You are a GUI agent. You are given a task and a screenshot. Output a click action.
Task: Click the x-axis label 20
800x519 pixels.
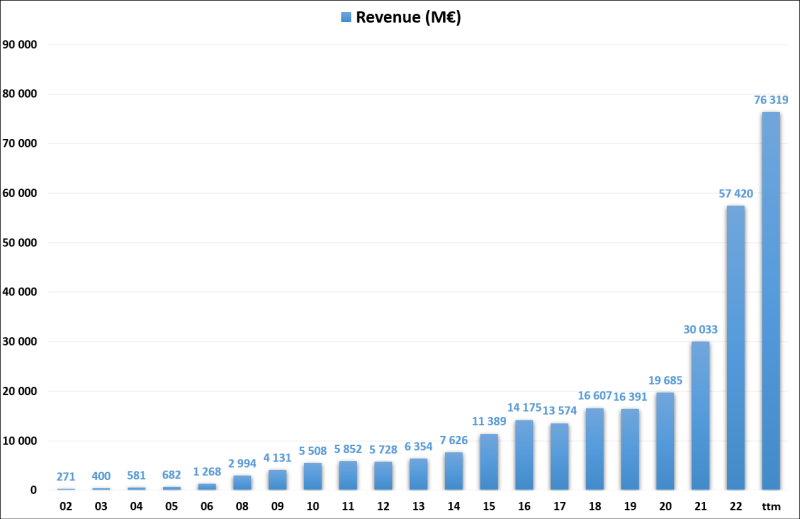pyautogui.click(x=665, y=506)
